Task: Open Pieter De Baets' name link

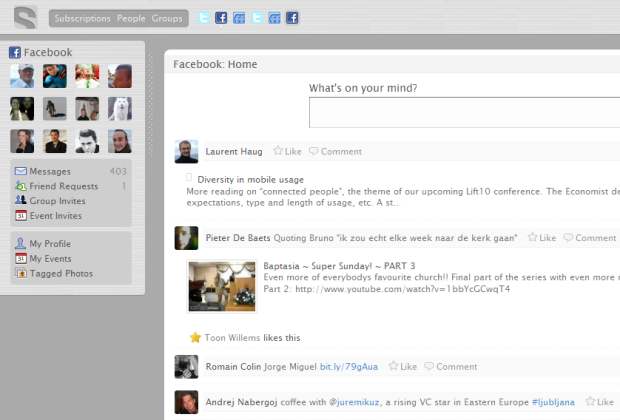Action: pos(238,238)
